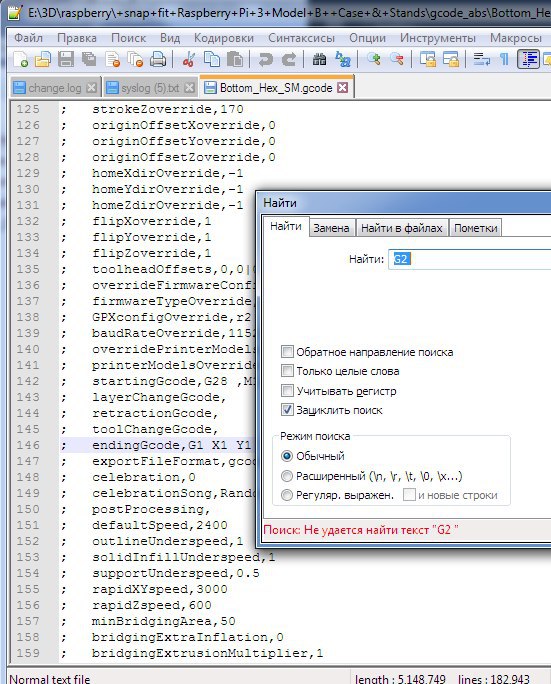Close the Bottom_Hex_SM.gcode tab
This screenshot has width=551, height=684.
tap(343, 88)
